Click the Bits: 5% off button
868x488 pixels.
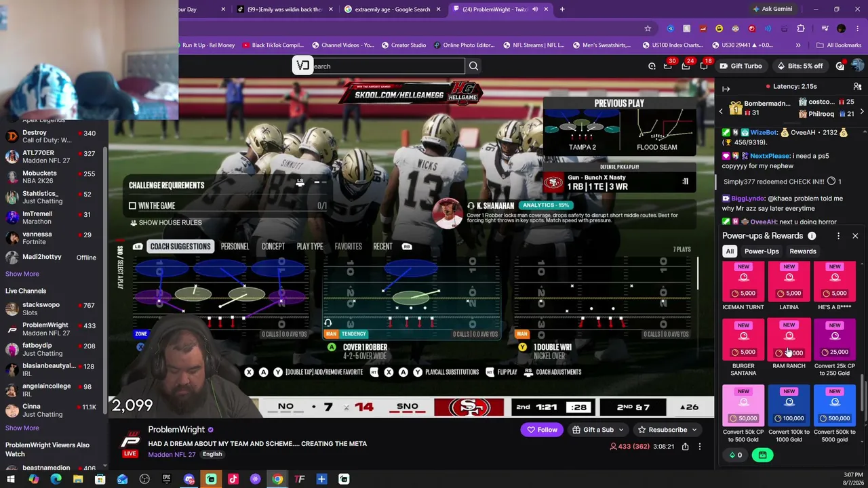click(800, 66)
